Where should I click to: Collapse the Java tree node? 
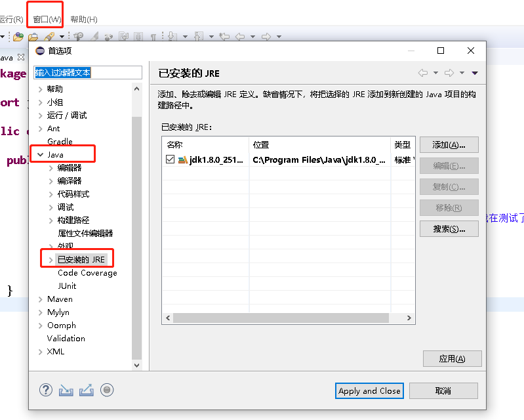[x=41, y=154]
